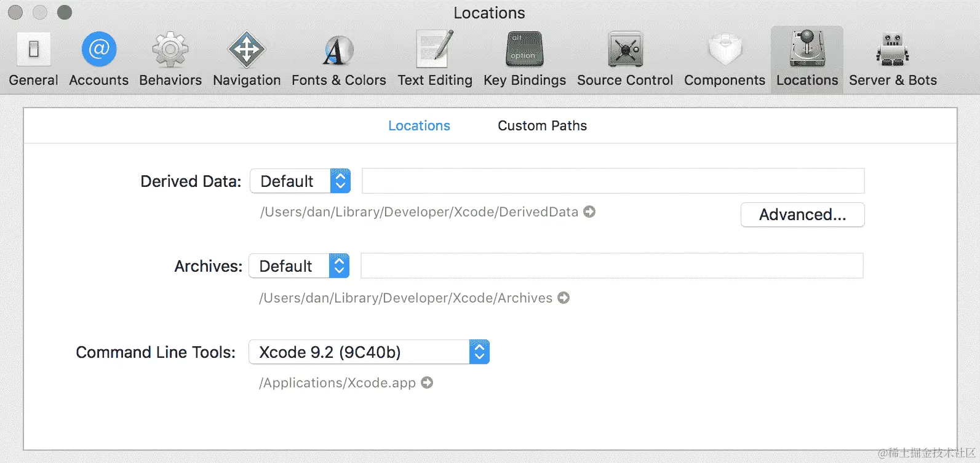Click arrow icon next to /Applications/Xcode.app

(x=427, y=382)
